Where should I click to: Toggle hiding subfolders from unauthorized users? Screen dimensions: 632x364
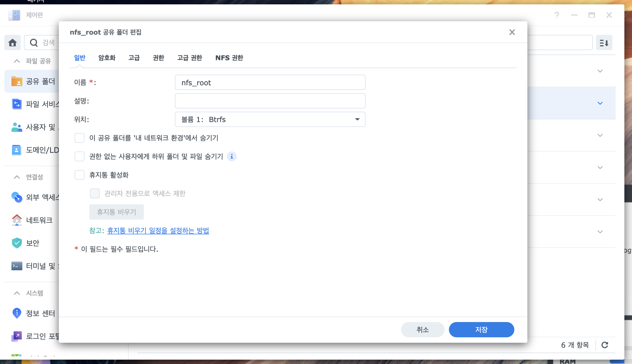[80, 156]
